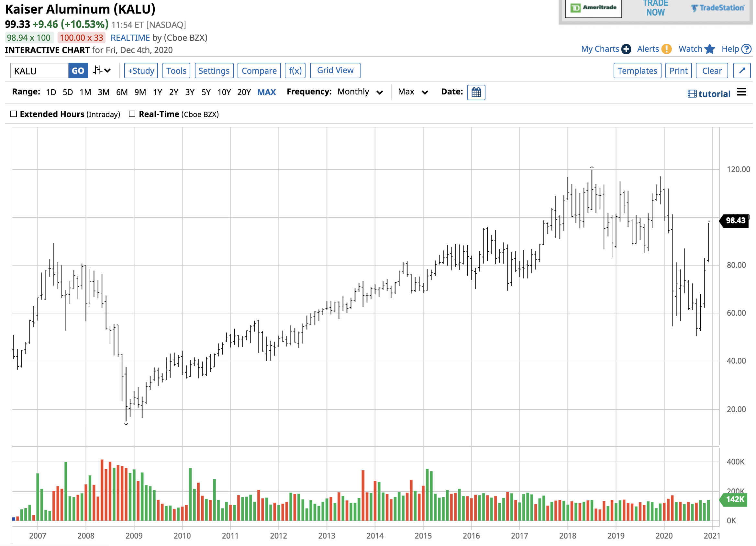Screen dimensions: 756x546
Task: Click the My Charts plus icon
Action: (626, 49)
